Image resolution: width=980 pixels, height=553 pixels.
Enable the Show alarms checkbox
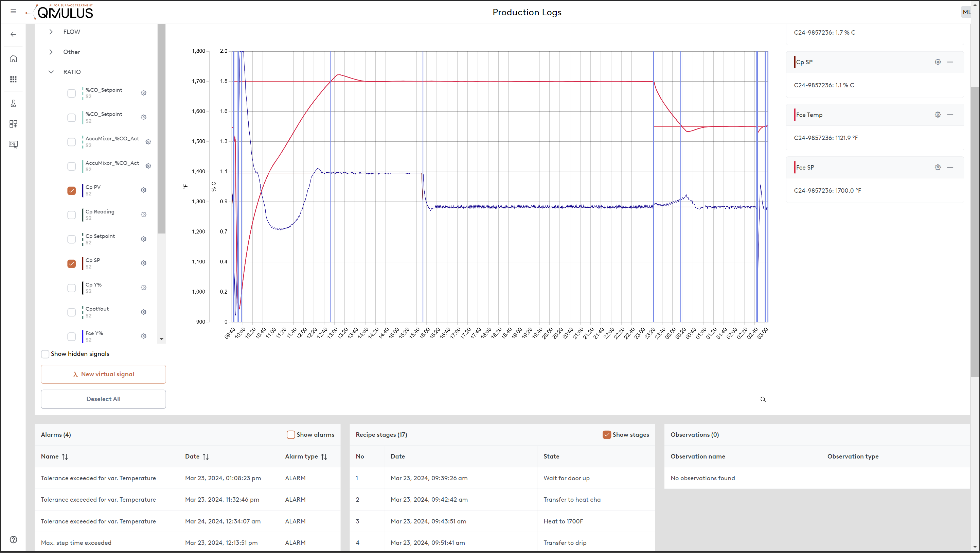[291, 435]
